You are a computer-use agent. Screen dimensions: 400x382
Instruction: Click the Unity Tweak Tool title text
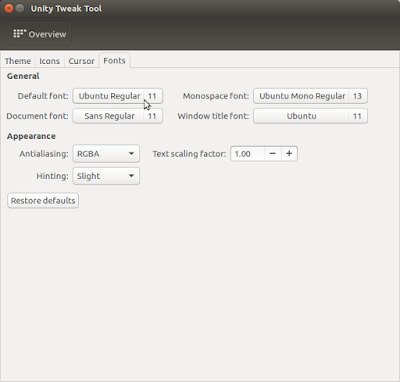[66, 9]
